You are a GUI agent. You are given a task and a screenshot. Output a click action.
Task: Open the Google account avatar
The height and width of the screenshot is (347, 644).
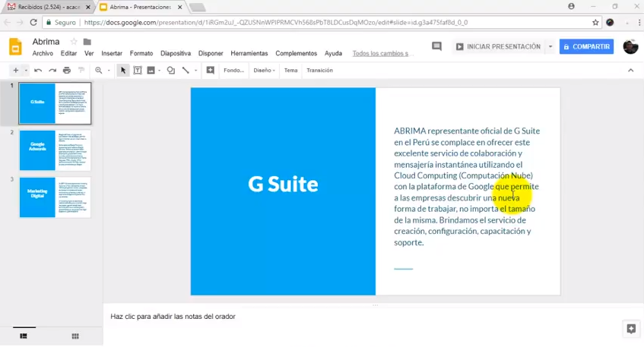coord(630,47)
